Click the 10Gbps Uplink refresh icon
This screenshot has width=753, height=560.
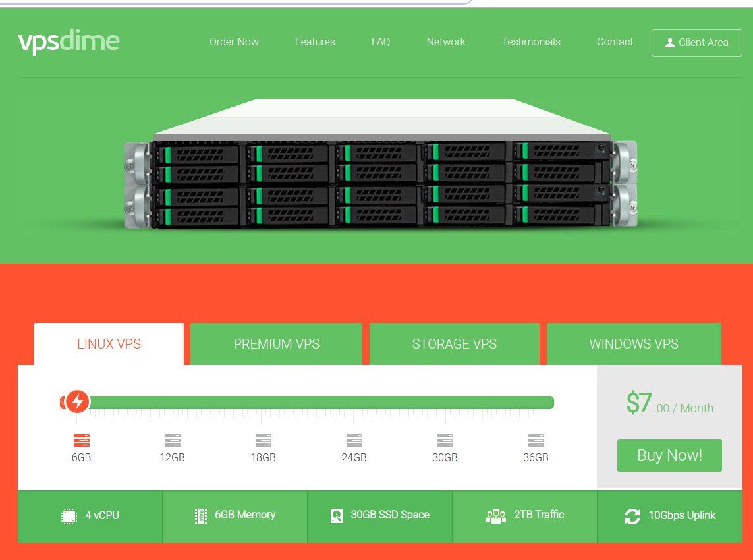pos(632,516)
